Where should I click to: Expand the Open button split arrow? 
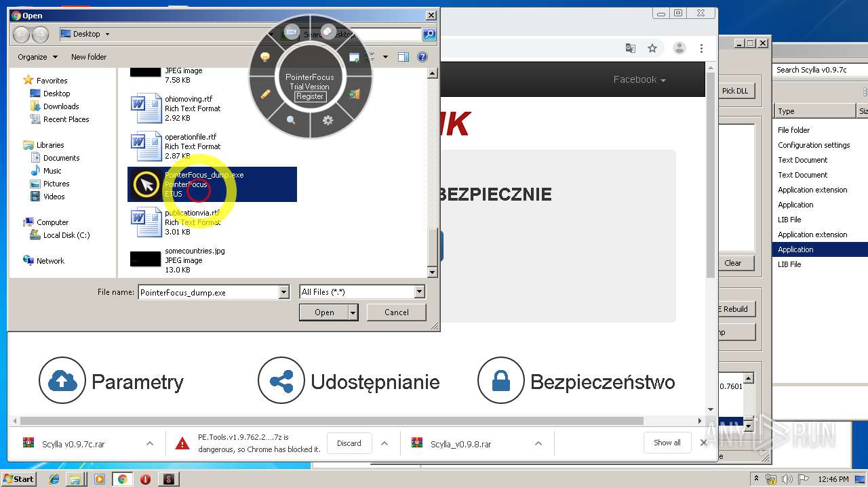[x=353, y=312]
